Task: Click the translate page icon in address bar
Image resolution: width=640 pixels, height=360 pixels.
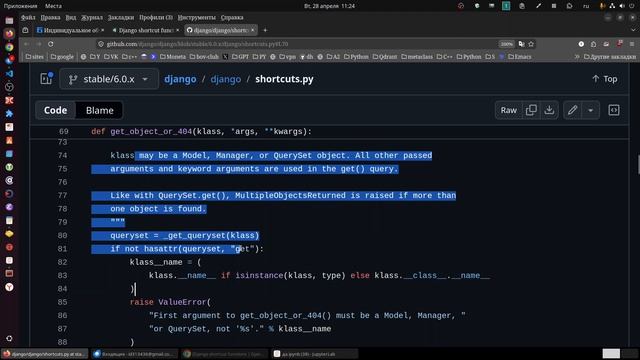Action: [x=521, y=44]
